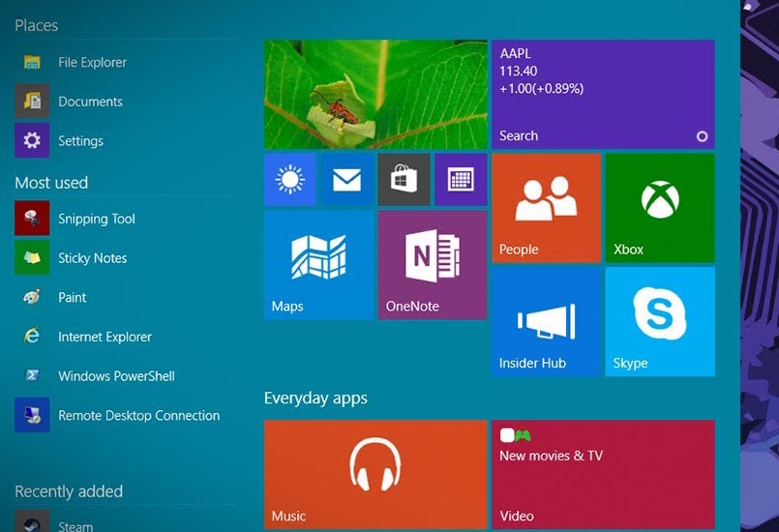The width and height of the screenshot is (779, 532).
Task: Click the 'Places' section heading
Action: pyautogui.click(x=36, y=25)
